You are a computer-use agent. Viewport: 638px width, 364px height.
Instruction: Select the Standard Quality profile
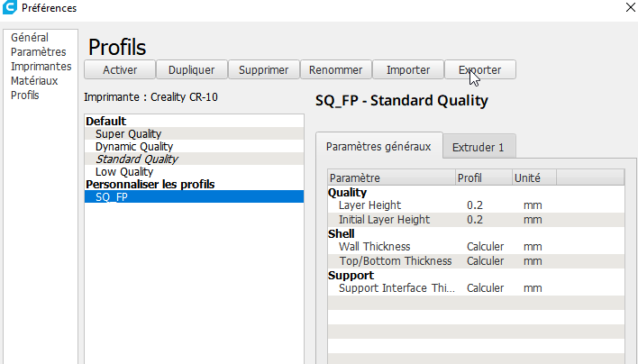pyautogui.click(x=194, y=159)
